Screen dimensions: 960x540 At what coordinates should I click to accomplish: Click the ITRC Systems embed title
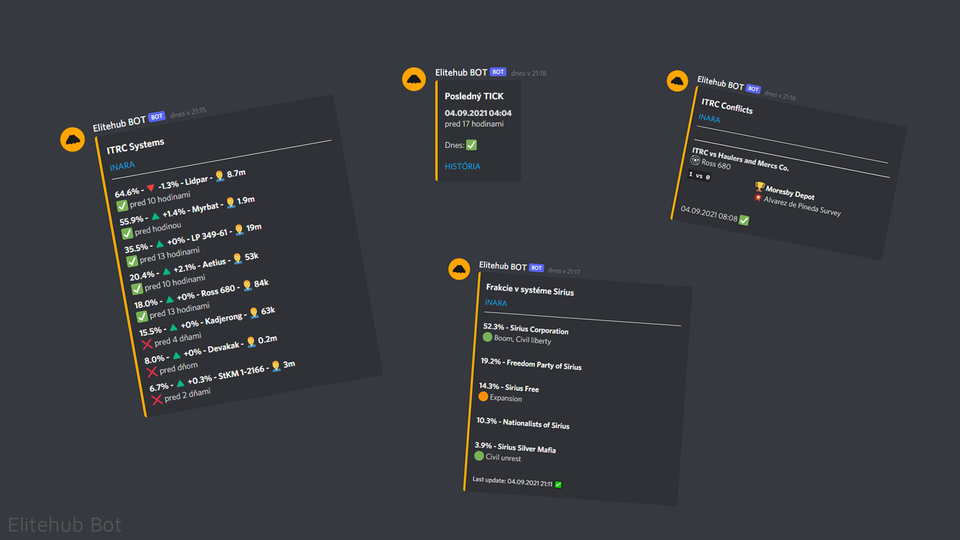point(135,146)
